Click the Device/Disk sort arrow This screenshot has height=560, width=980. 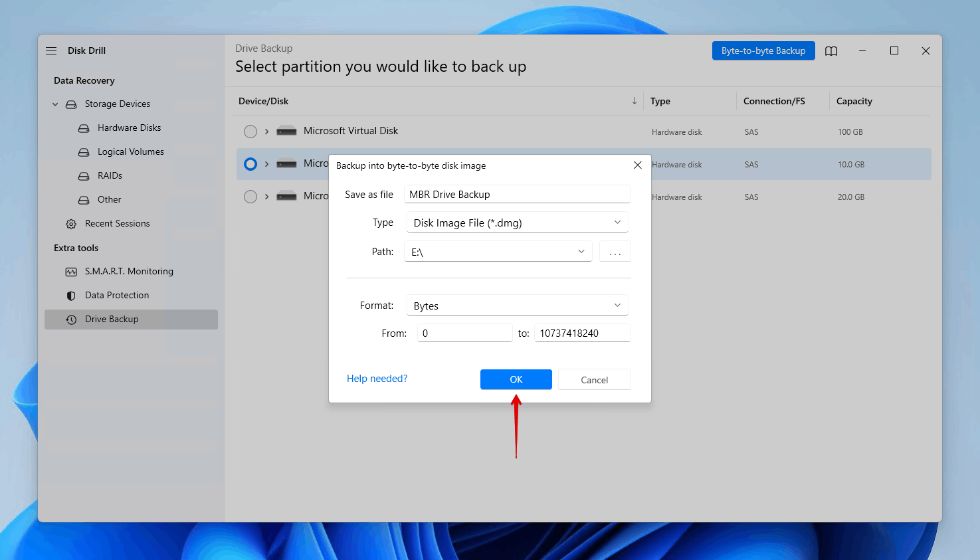click(x=635, y=101)
